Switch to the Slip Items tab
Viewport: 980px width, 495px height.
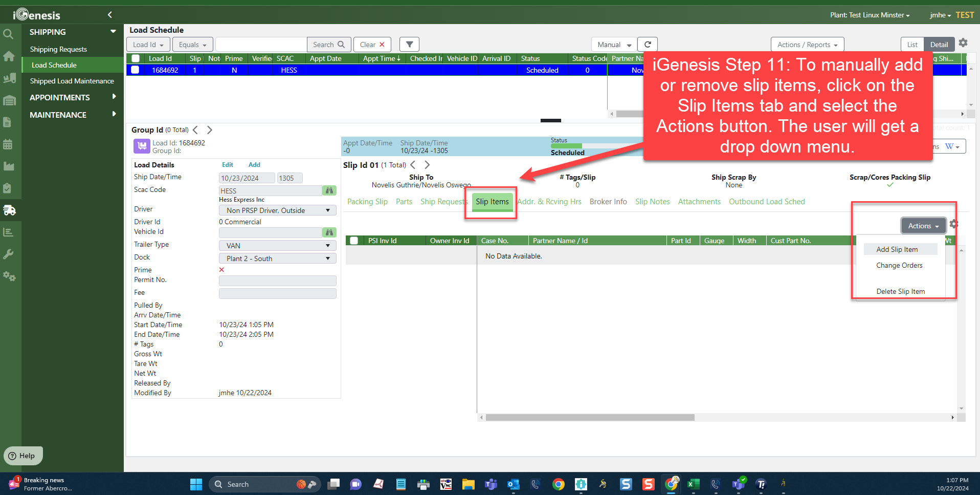pyautogui.click(x=492, y=202)
